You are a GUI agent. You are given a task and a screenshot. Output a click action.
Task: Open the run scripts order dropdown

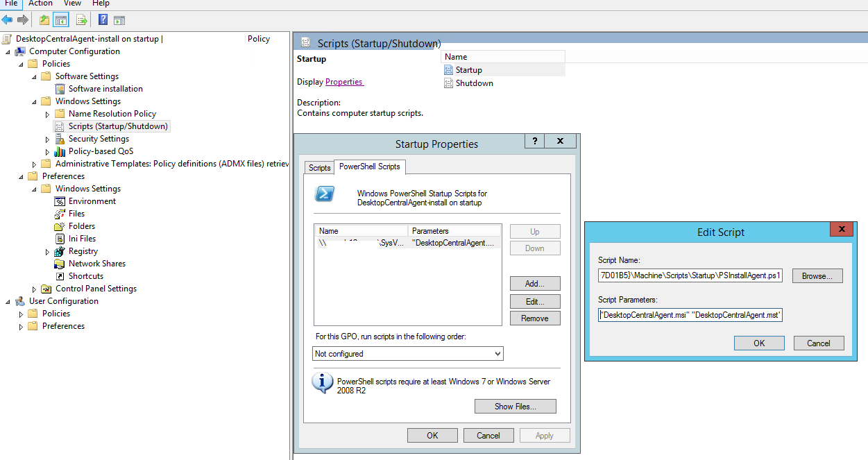(x=497, y=353)
